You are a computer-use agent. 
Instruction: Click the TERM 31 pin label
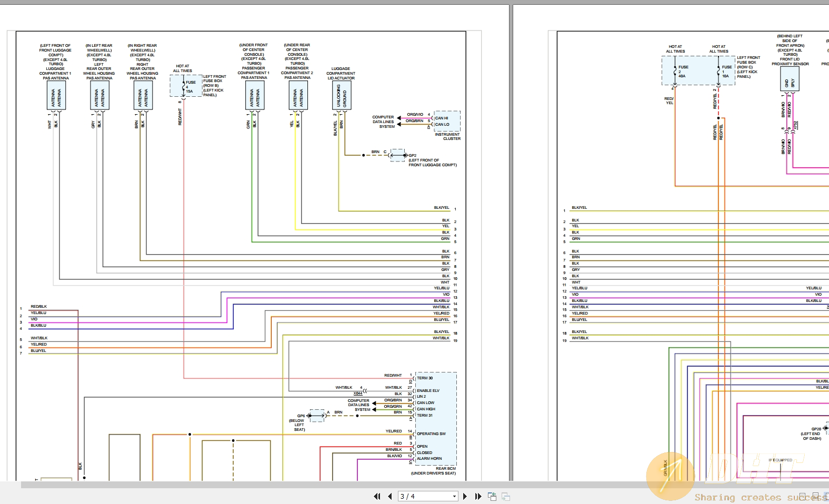425,415
